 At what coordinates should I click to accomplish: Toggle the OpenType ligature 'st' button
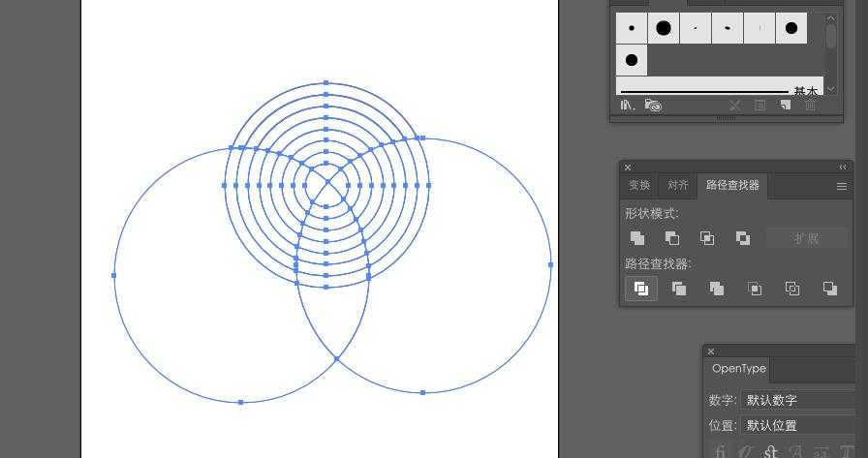[772, 451]
